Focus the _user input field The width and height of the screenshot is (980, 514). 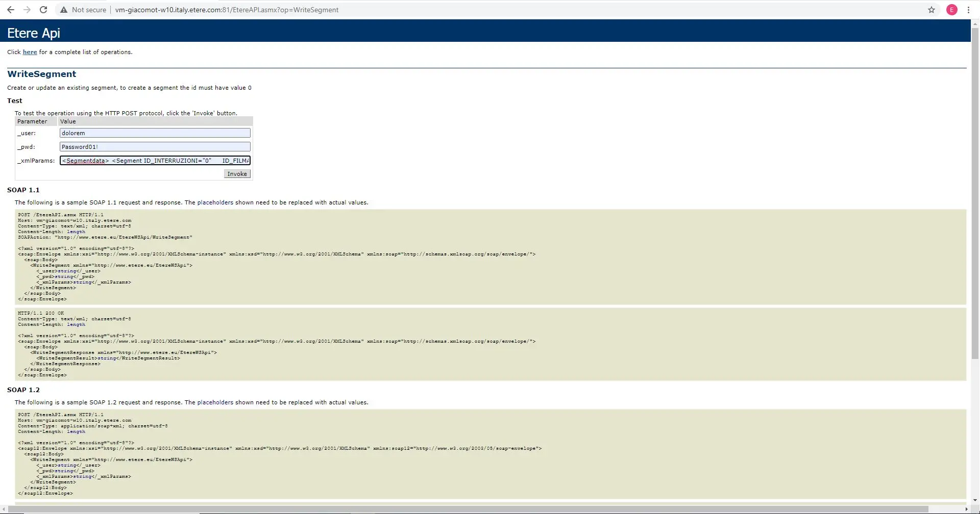155,133
